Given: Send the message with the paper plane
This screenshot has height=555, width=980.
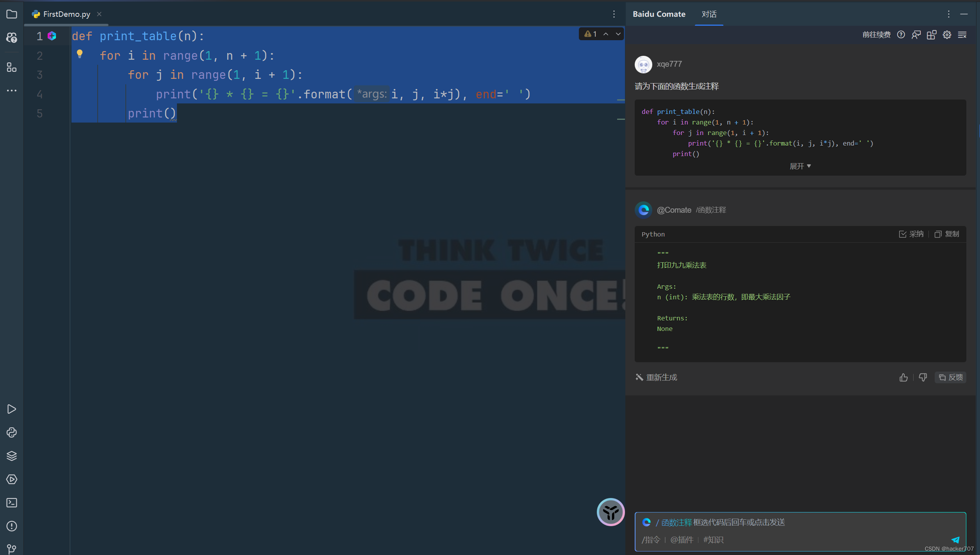Looking at the screenshot, I should [956, 540].
